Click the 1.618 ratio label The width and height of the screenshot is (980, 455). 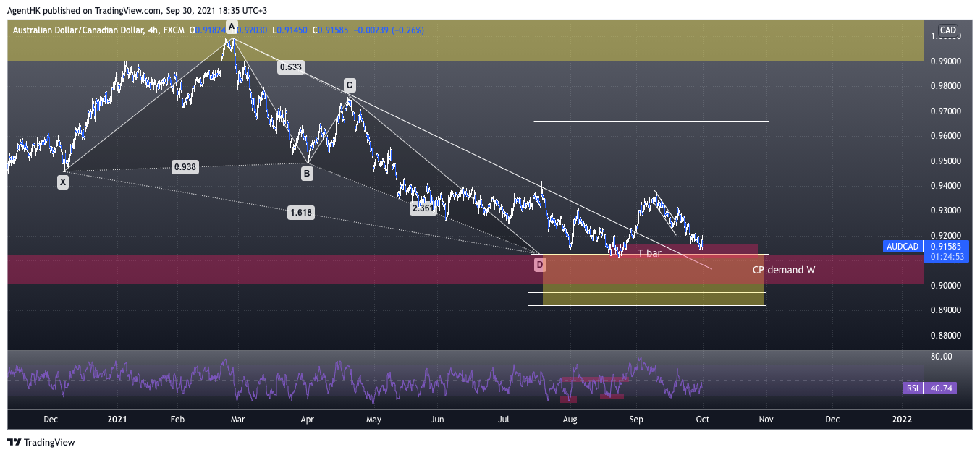tap(300, 213)
